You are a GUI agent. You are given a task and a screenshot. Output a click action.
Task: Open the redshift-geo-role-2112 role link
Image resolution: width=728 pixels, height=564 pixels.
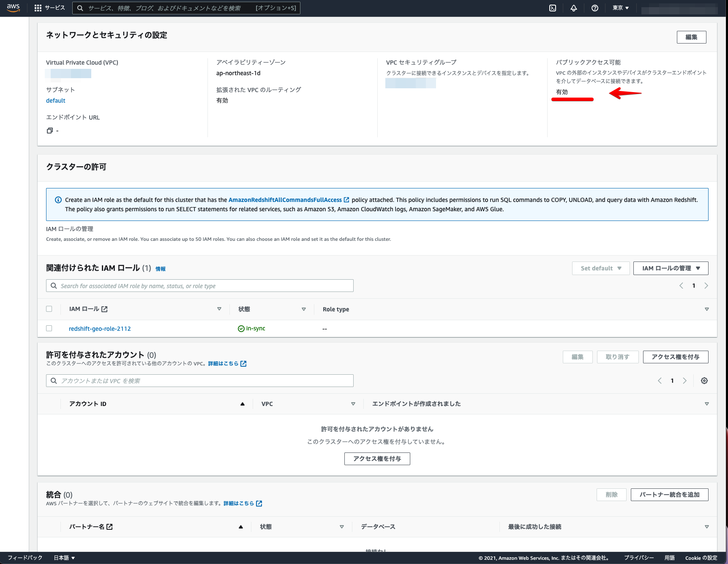[x=100, y=328]
